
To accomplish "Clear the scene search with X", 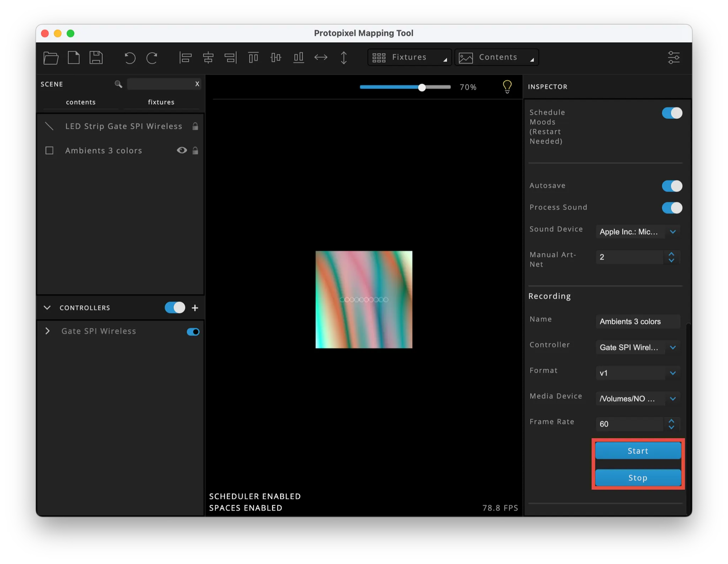I will [197, 84].
